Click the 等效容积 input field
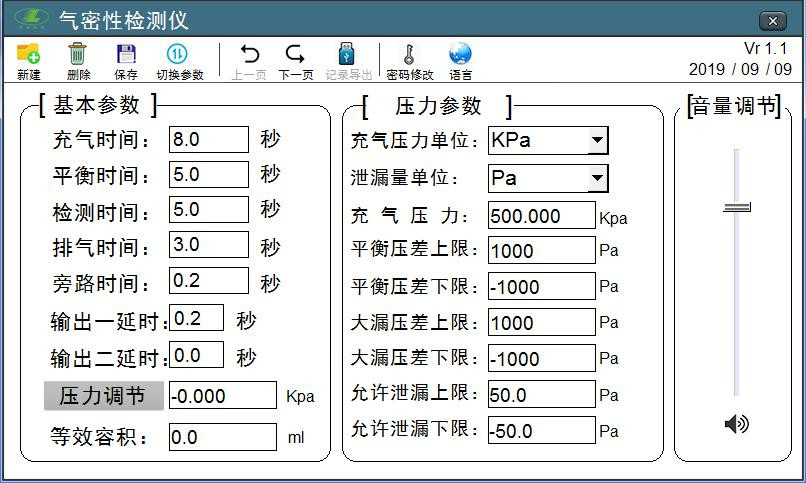The width and height of the screenshot is (806, 483). tap(222, 437)
